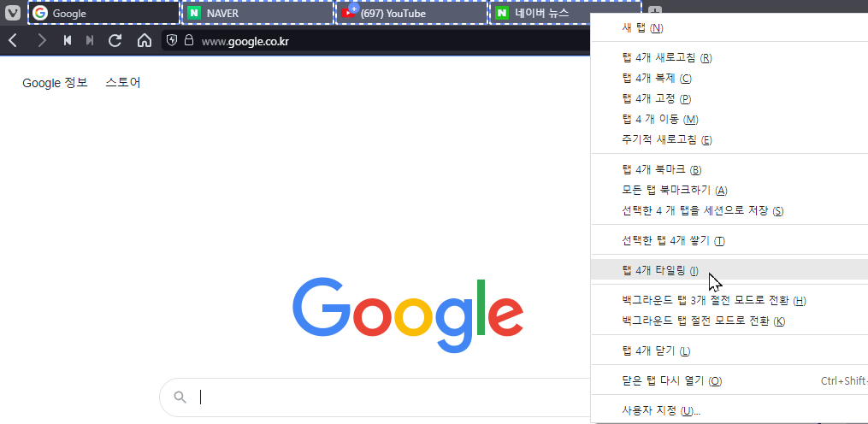
Task: Click the YouTube tab favicon
Action: 348,13
